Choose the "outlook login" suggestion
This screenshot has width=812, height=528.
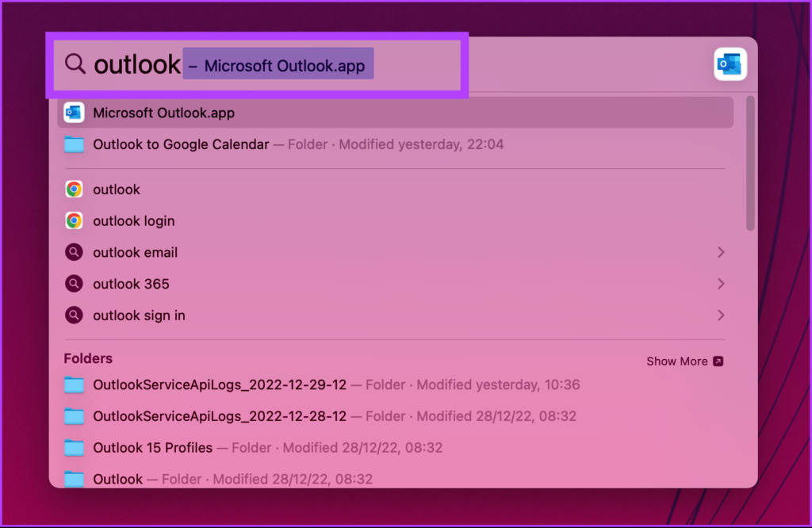[x=395, y=221]
